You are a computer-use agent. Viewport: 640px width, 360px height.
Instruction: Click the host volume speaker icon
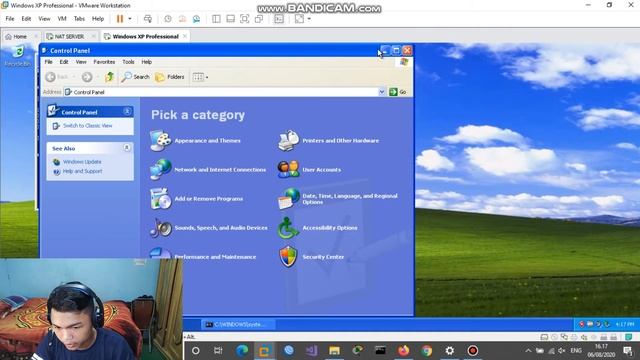[562, 351]
